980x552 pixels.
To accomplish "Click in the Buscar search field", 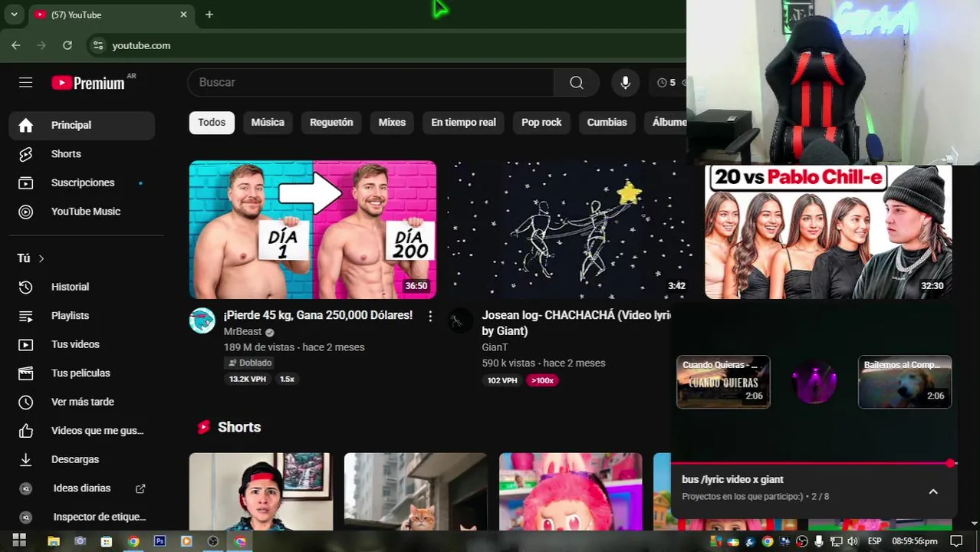I will (x=371, y=82).
